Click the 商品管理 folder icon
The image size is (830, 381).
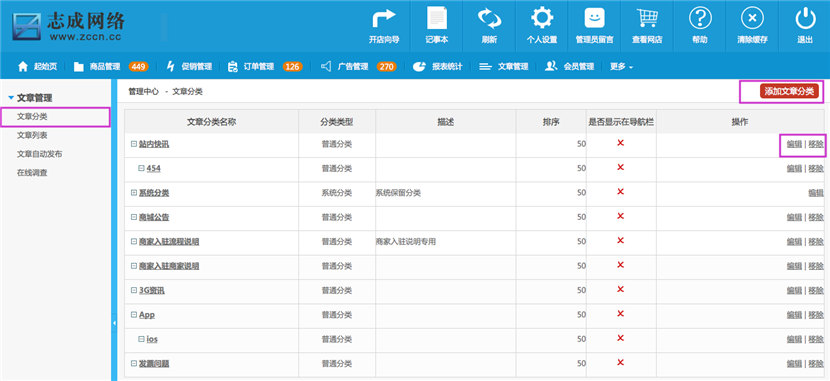click(79, 67)
